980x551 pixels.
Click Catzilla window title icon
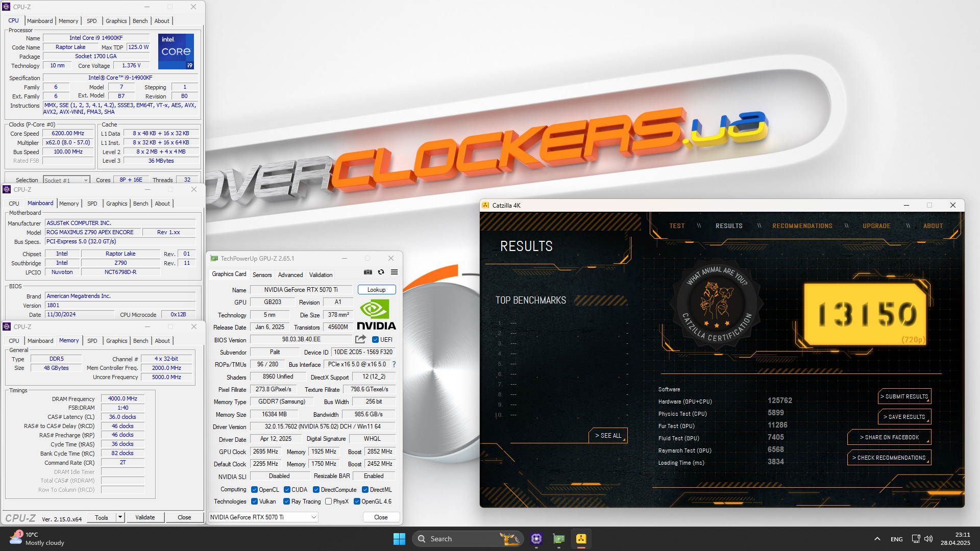(485, 205)
